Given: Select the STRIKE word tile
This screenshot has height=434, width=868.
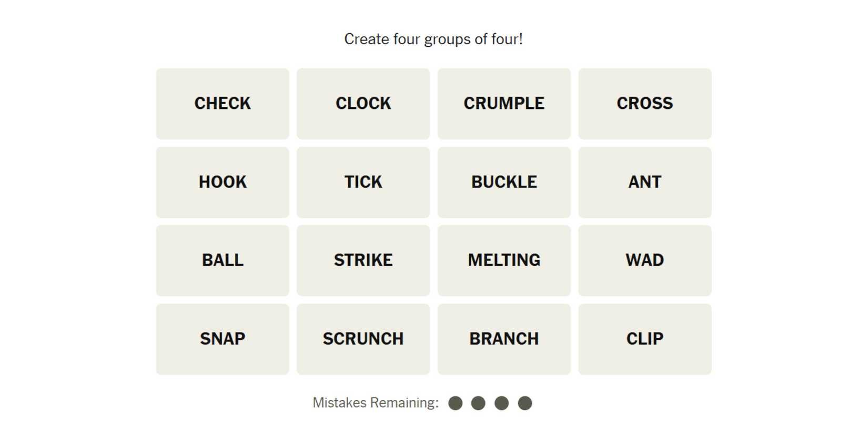Looking at the screenshot, I should pos(363,260).
